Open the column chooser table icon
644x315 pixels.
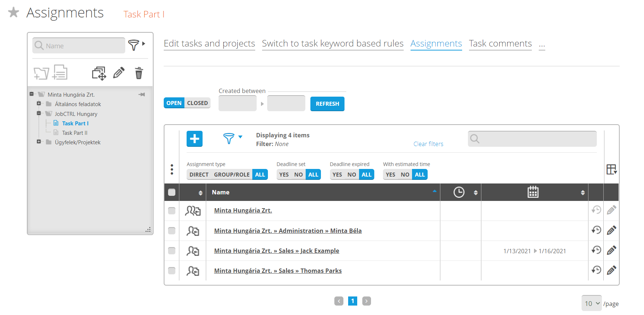pyautogui.click(x=611, y=169)
